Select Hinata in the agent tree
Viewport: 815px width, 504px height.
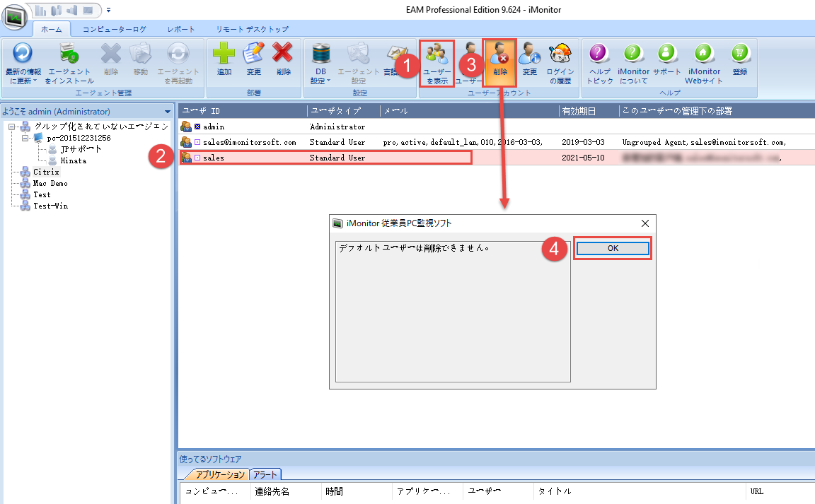(x=74, y=160)
